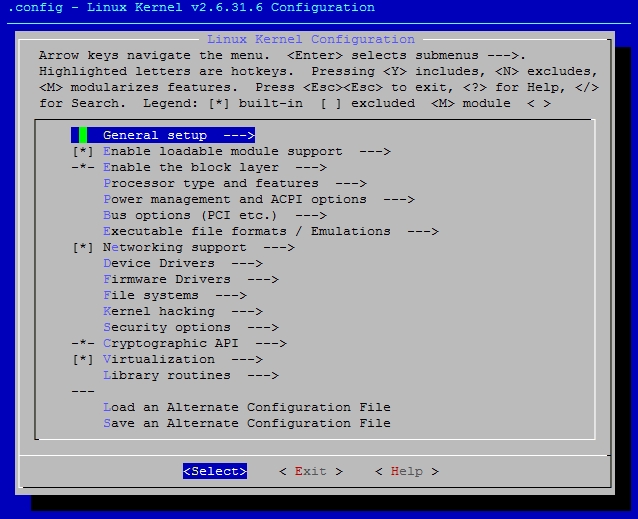
Task: Expand the arrow after File systems
Action: (230, 296)
